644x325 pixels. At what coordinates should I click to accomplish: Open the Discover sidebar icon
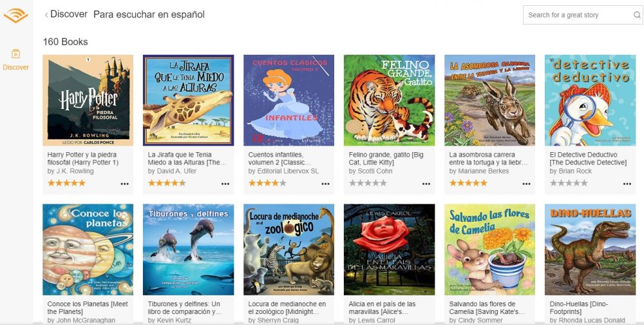15,54
